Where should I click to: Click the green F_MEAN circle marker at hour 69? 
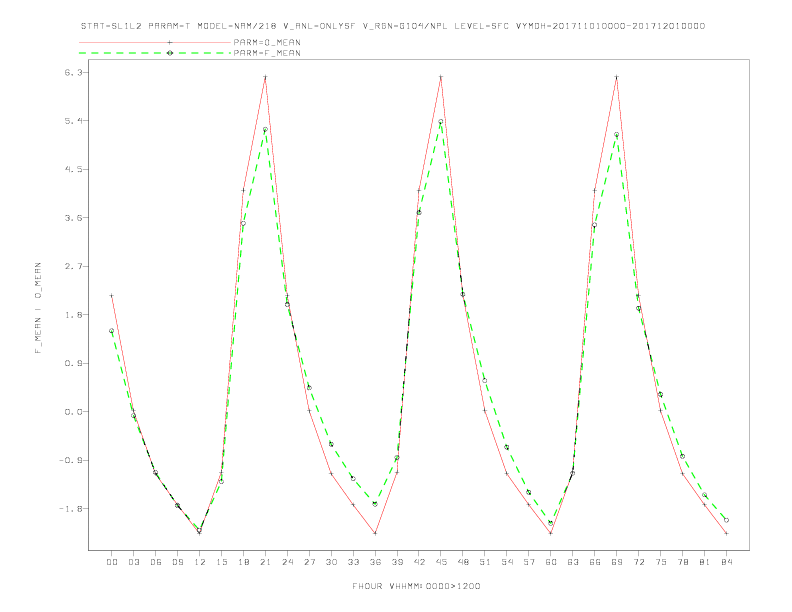coord(616,135)
